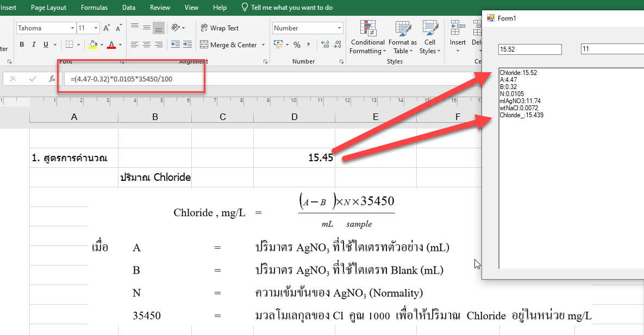Open Alignment dialog launcher
644x335 pixels.
coord(265,61)
